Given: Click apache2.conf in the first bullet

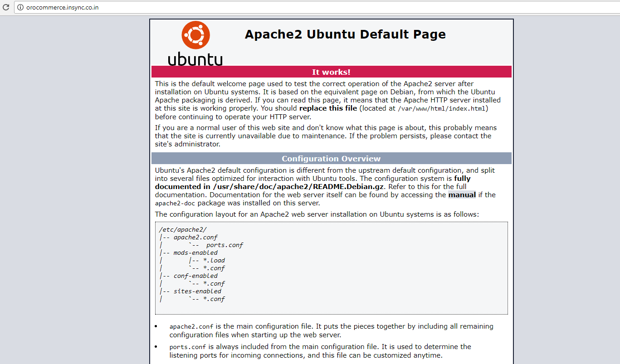Looking at the screenshot, I should (x=191, y=326).
